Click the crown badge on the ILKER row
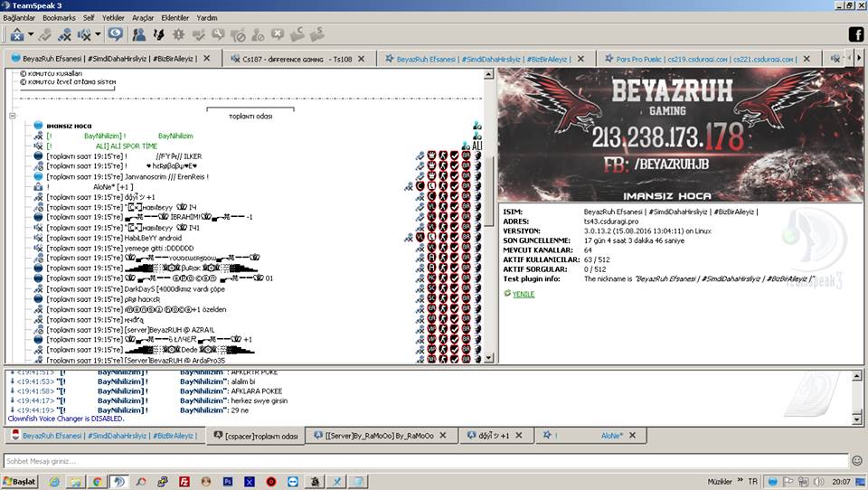The height and width of the screenshot is (490, 868). 432,156
